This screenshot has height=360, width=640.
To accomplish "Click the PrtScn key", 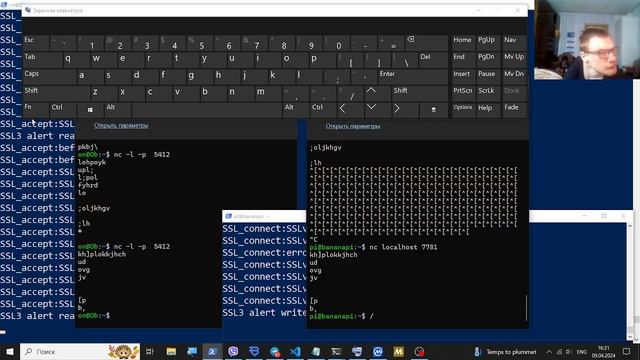I will [x=463, y=93].
